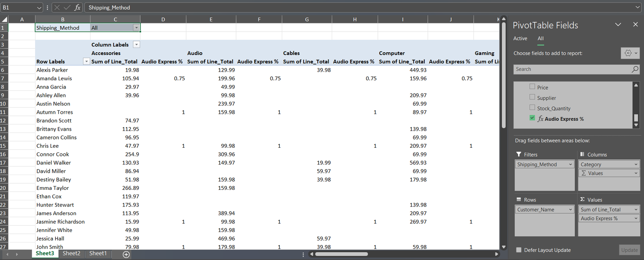Open Shipping_Method field menu in Filters area
644x260 pixels.
[x=570, y=164]
